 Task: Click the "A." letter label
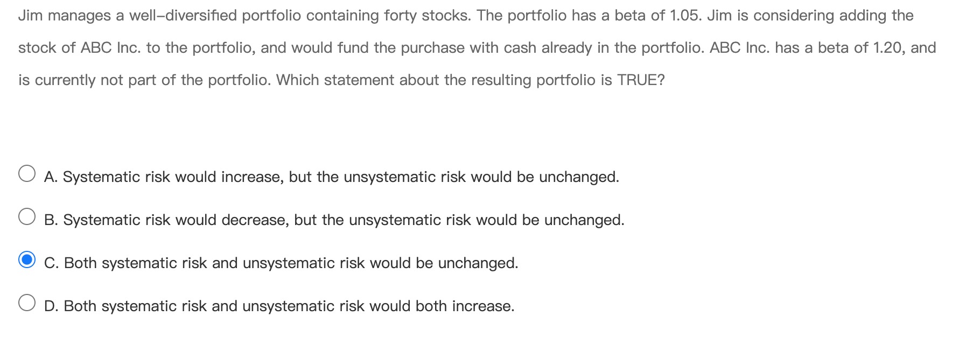click(x=51, y=177)
